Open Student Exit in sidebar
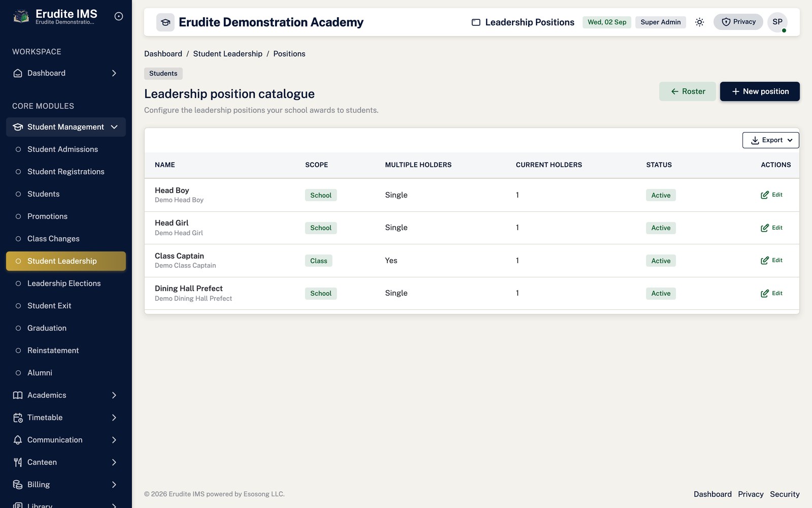 tap(66, 306)
